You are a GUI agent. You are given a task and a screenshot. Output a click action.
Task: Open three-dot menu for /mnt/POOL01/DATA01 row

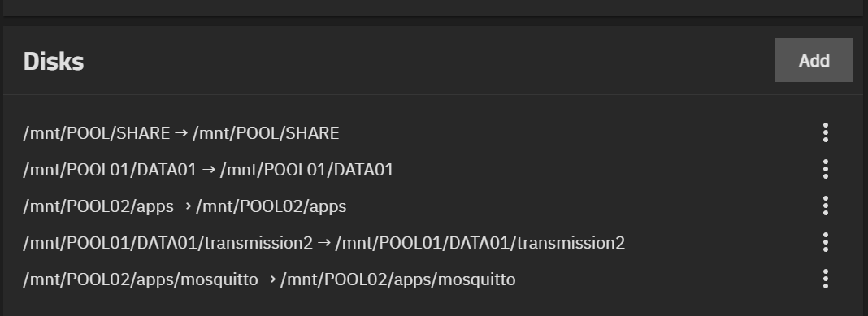coord(826,169)
